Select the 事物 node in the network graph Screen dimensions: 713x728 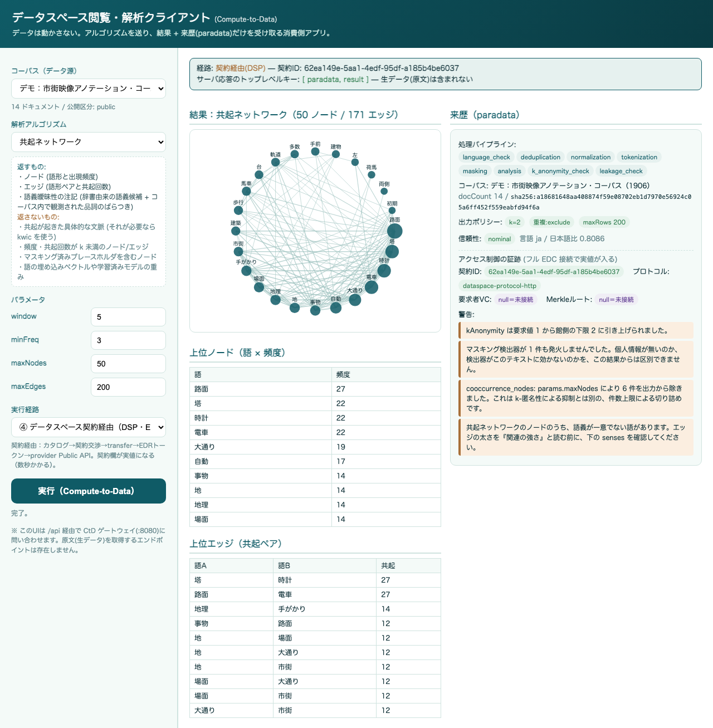coord(315,310)
